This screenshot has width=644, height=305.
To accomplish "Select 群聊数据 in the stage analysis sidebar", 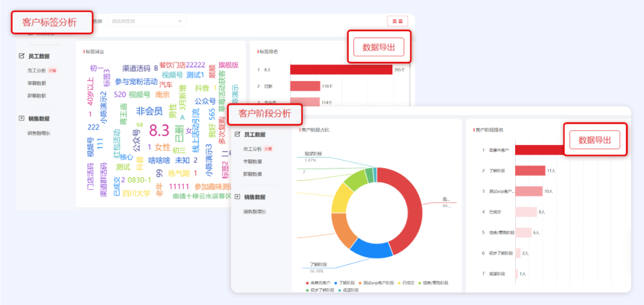I will click(x=252, y=174).
